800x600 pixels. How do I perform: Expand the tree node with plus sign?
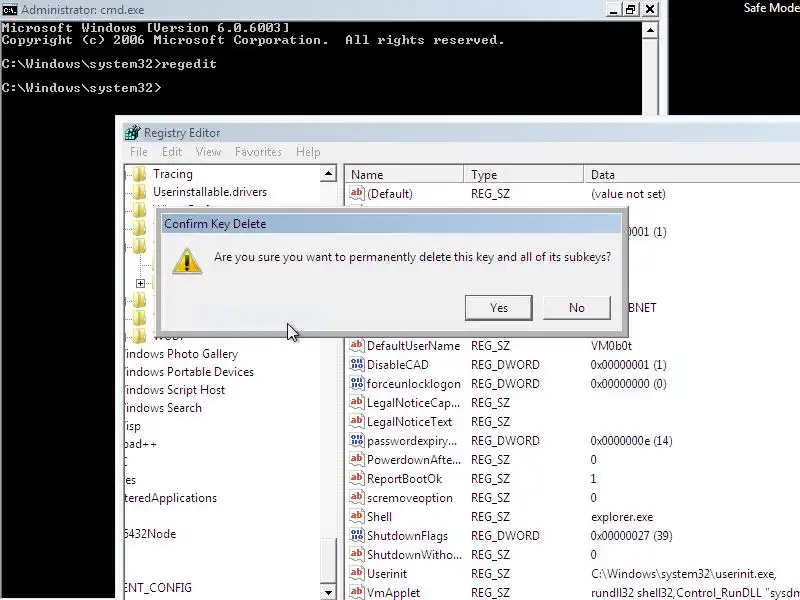point(140,283)
